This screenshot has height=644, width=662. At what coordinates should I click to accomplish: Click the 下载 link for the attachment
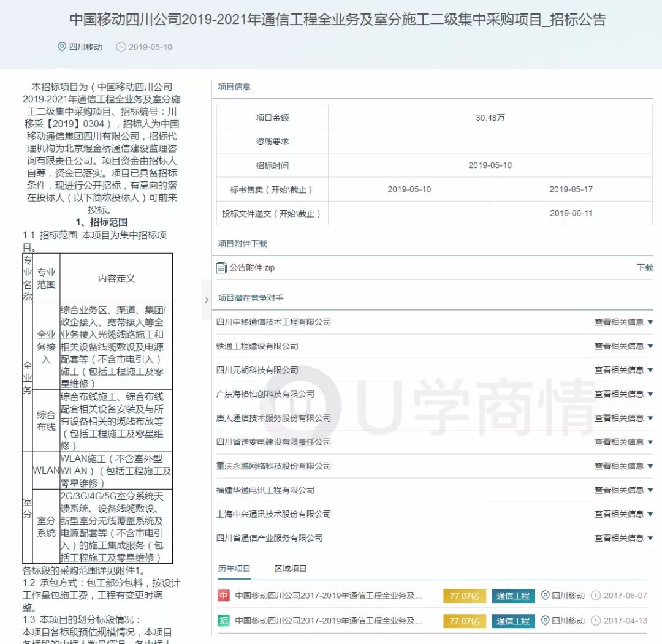click(645, 268)
